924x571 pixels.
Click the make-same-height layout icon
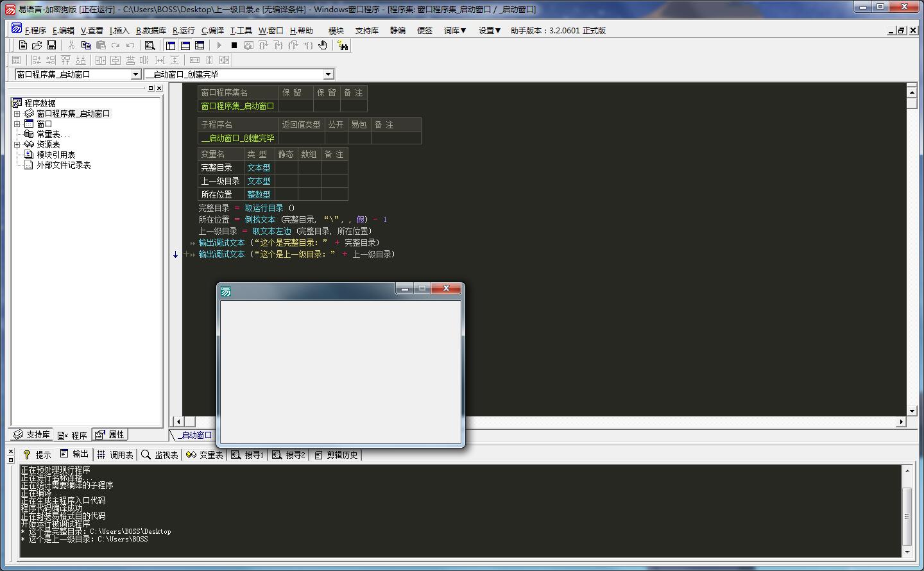point(209,60)
